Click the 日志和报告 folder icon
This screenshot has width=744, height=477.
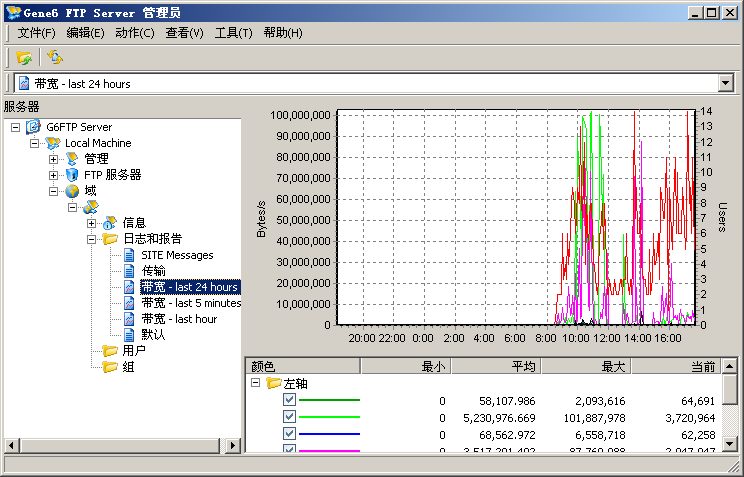110,239
